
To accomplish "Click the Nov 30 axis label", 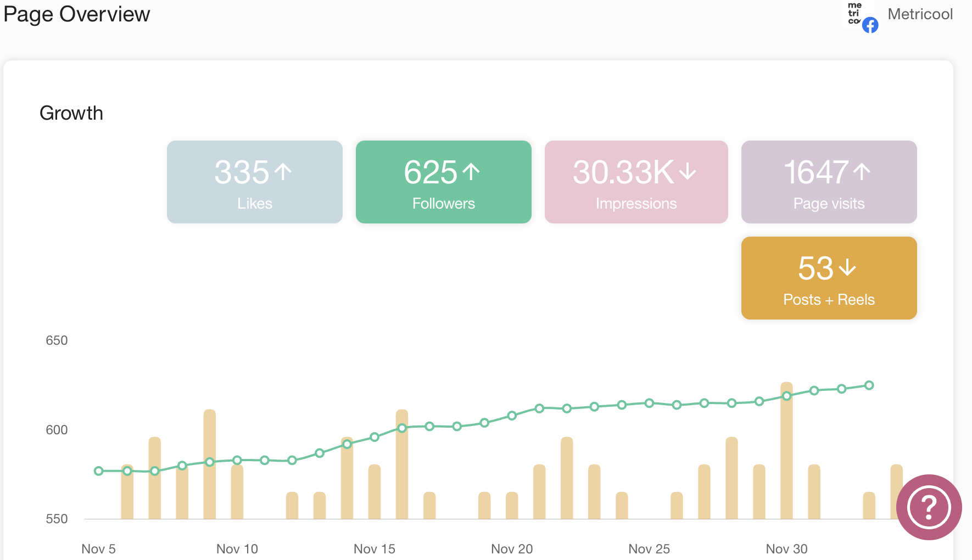I will coord(787,549).
